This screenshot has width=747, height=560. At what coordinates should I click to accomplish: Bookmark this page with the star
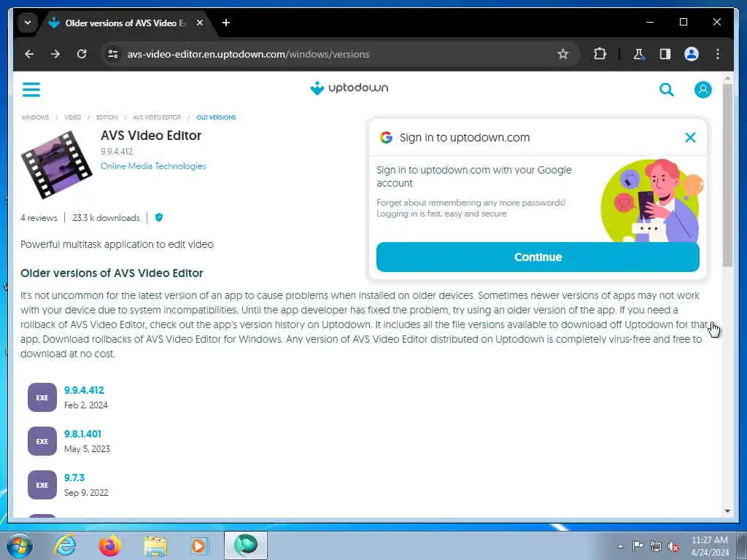[563, 54]
